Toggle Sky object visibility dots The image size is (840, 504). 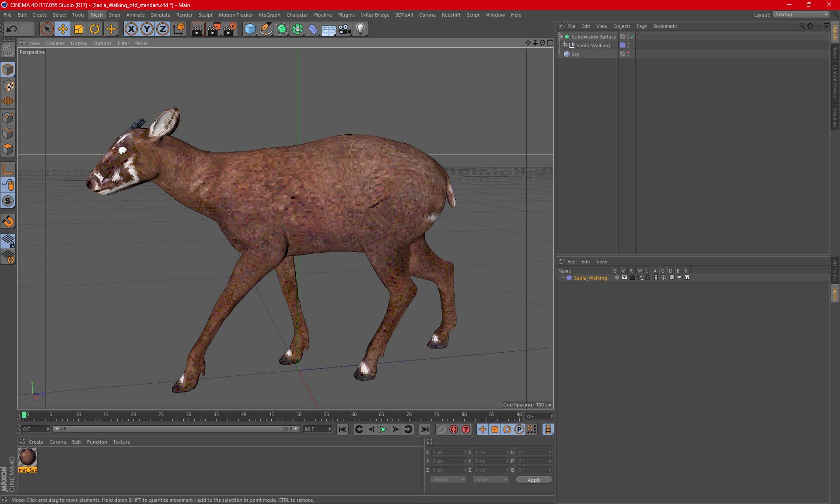(628, 54)
